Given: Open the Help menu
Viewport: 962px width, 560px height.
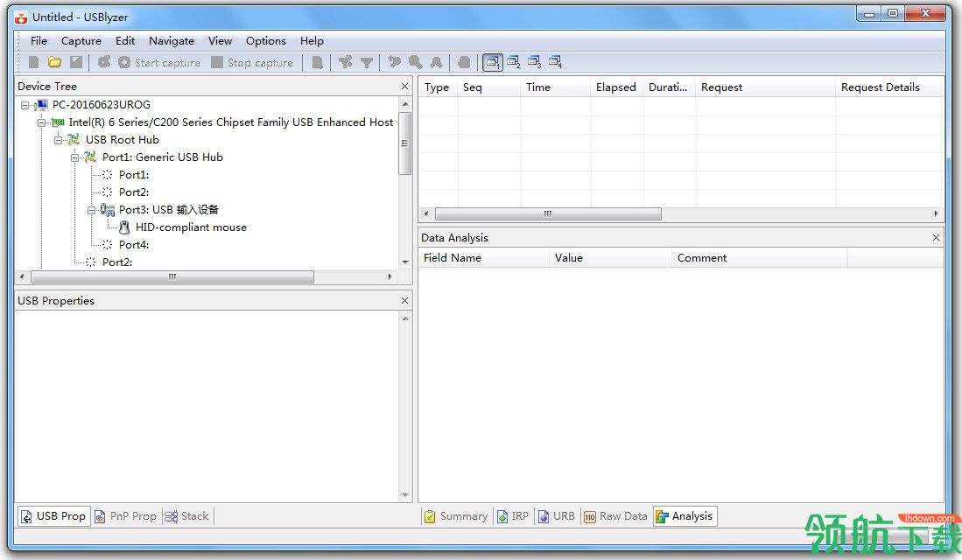Looking at the screenshot, I should coord(312,41).
